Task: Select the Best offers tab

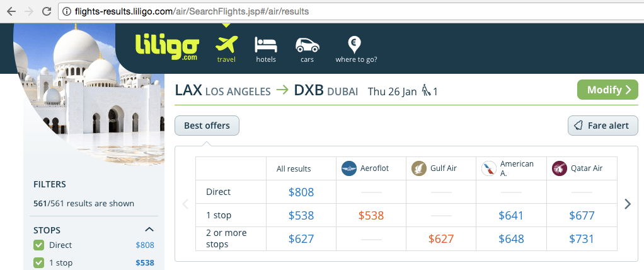Action: click(207, 126)
